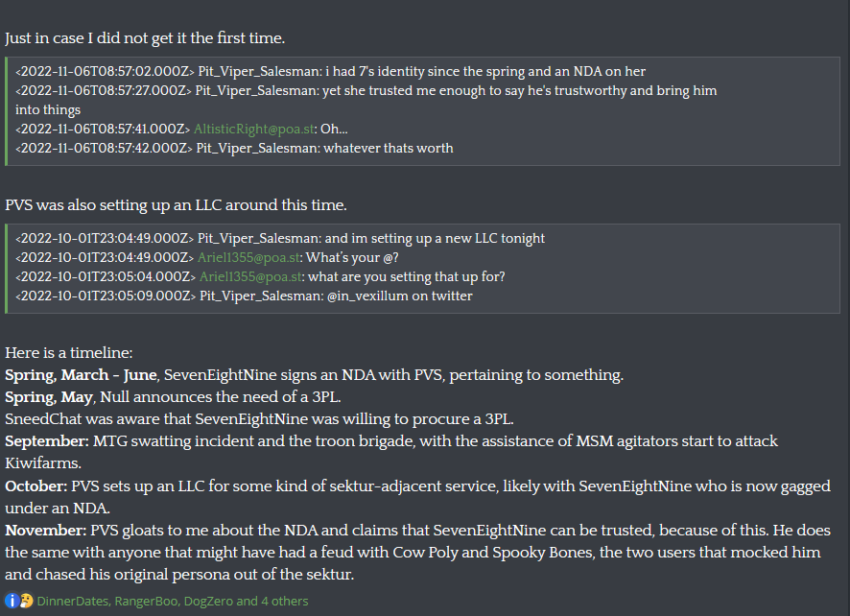Viewport: 850px width, 616px height.
Task: Click the thinking face reaction emoji
Action: point(26,601)
